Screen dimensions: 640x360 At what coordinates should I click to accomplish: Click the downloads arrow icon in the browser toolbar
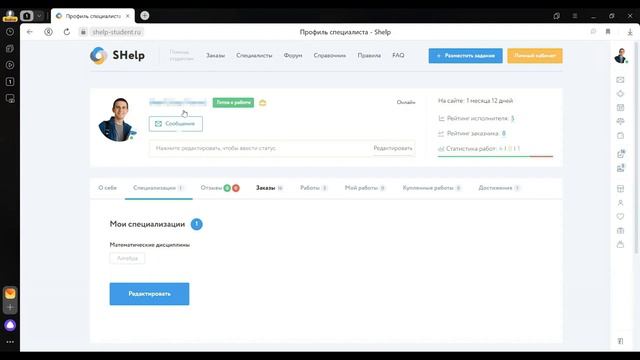[x=630, y=32]
